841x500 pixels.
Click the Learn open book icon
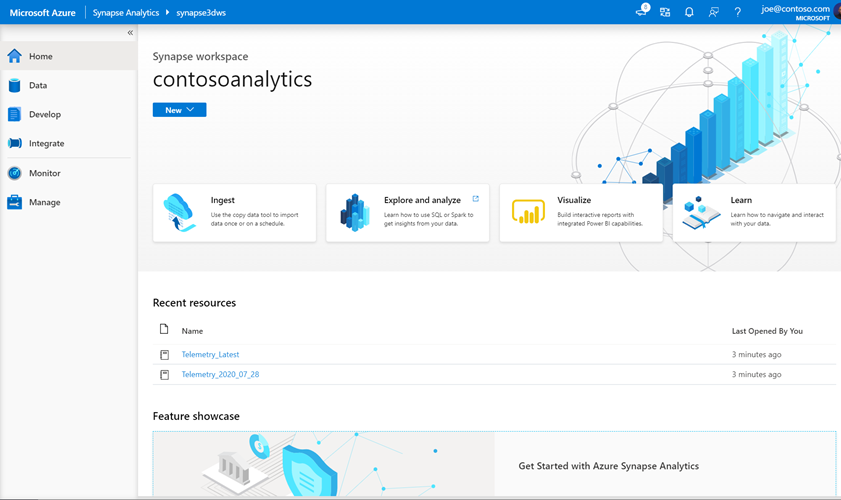pos(701,213)
